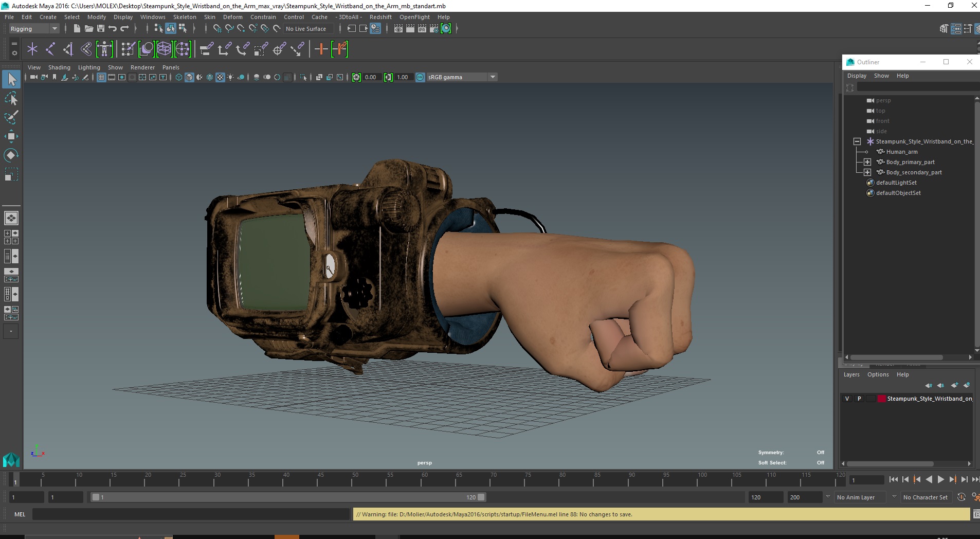The height and width of the screenshot is (539, 980).
Task: Toggle use all lights bulb button
Action: [230, 77]
